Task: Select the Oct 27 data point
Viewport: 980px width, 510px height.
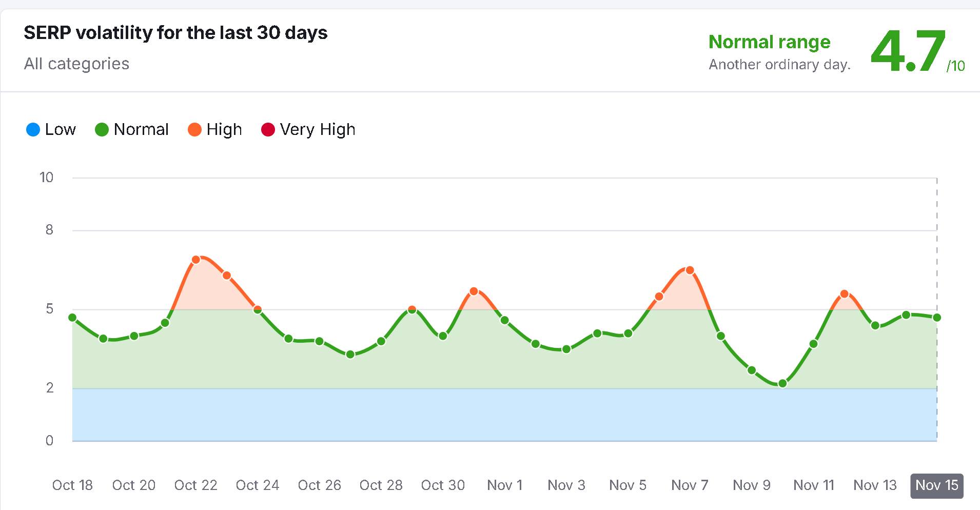Action: [x=350, y=355]
